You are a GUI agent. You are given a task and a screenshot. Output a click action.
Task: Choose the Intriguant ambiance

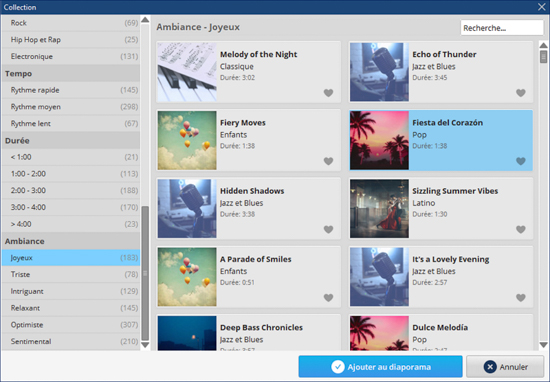(71, 291)
